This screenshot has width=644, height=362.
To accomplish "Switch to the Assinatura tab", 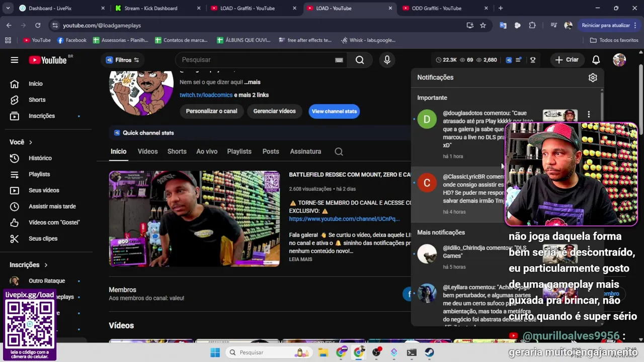I will point(305,151).
